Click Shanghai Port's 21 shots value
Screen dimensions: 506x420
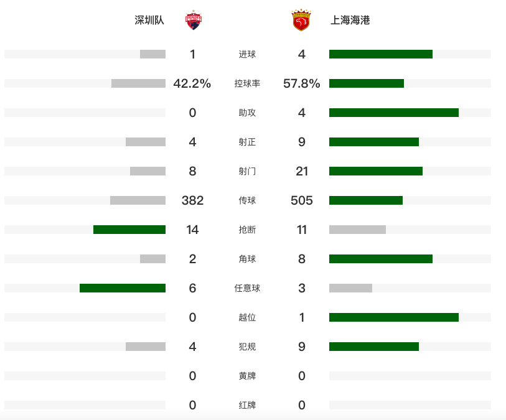click(302, 171)
